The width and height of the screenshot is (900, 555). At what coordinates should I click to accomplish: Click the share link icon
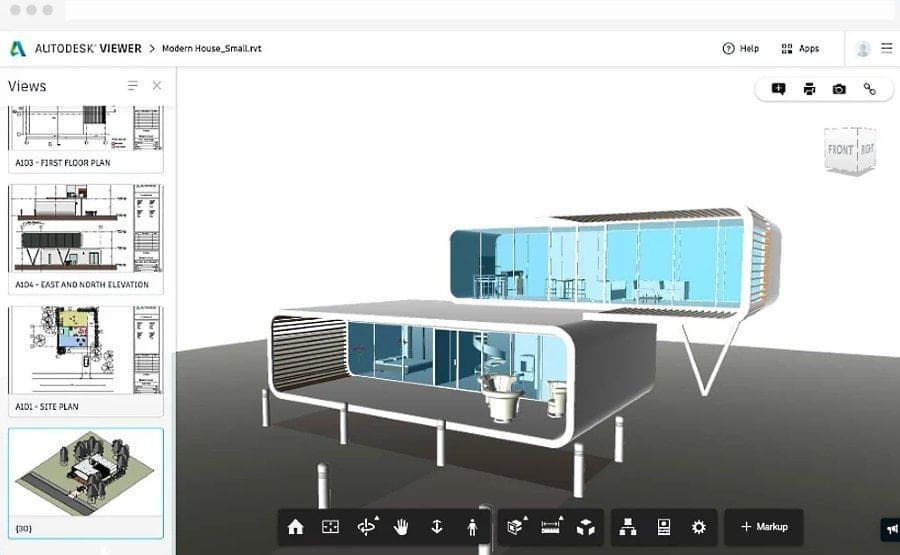point(869,89)
